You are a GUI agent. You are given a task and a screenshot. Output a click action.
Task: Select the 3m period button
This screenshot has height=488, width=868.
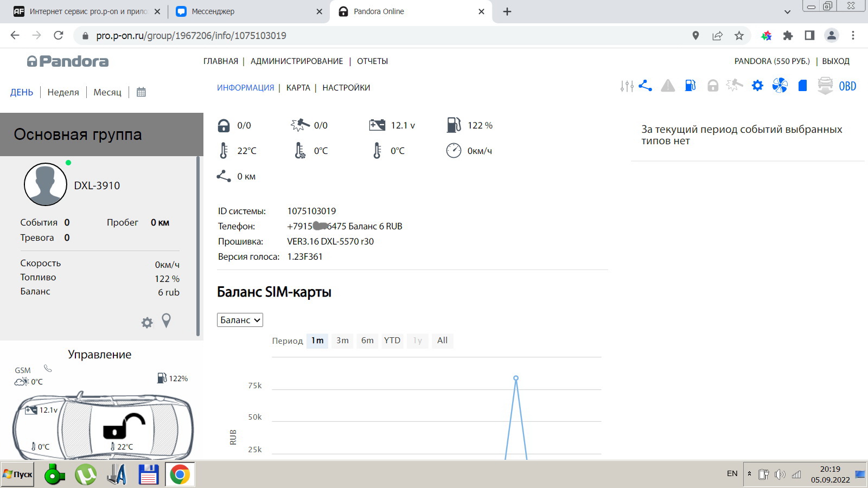[x=342, y=341]
